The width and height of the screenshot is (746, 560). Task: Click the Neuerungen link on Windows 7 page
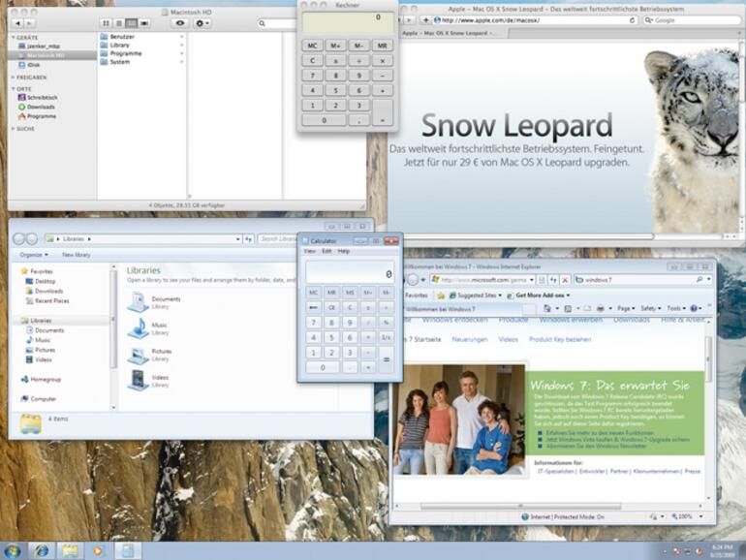(x=470, y=339)
